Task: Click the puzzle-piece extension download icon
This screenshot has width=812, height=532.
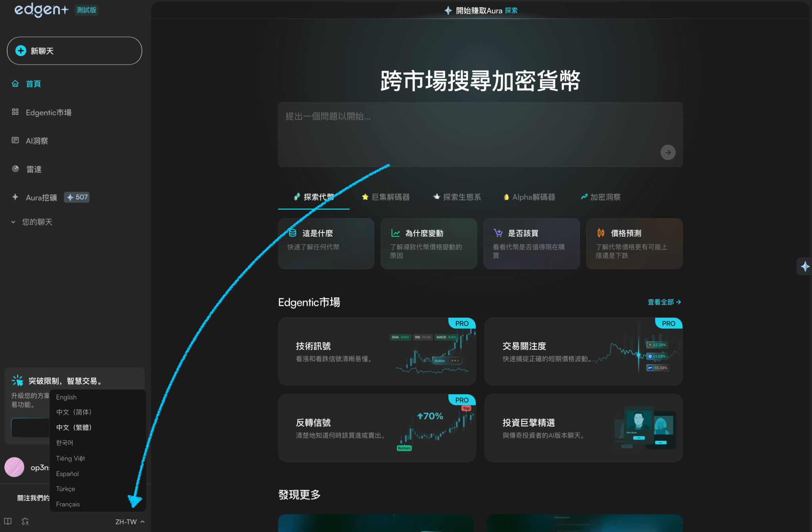Action: [25, 521]
